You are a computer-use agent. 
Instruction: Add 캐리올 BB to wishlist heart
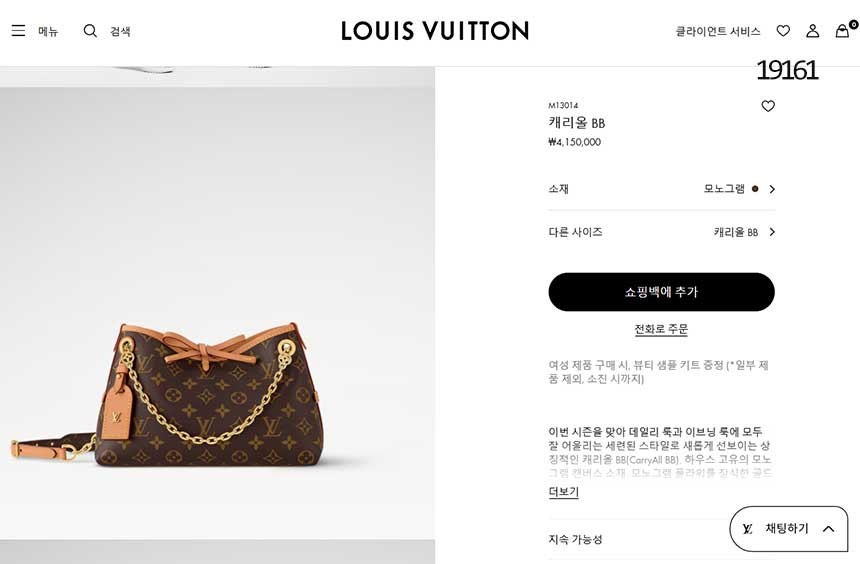coord(768,106)
